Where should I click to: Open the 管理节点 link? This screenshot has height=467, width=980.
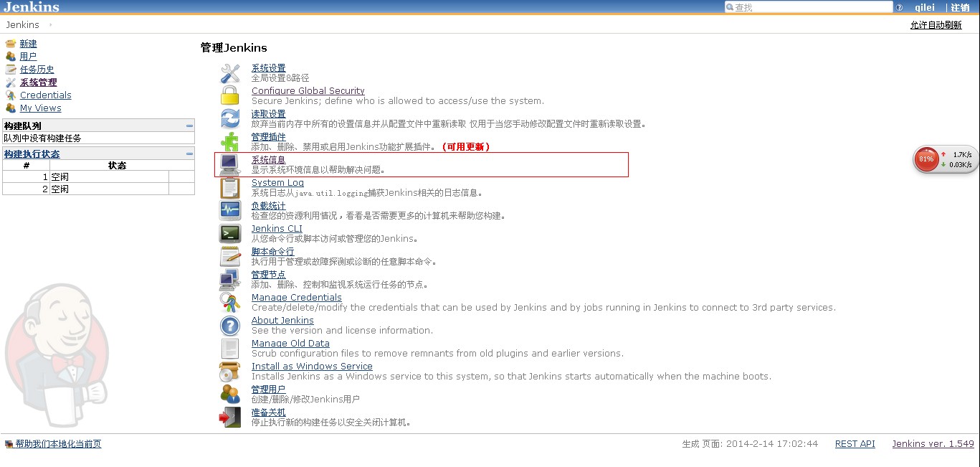(x=269, y=275)
